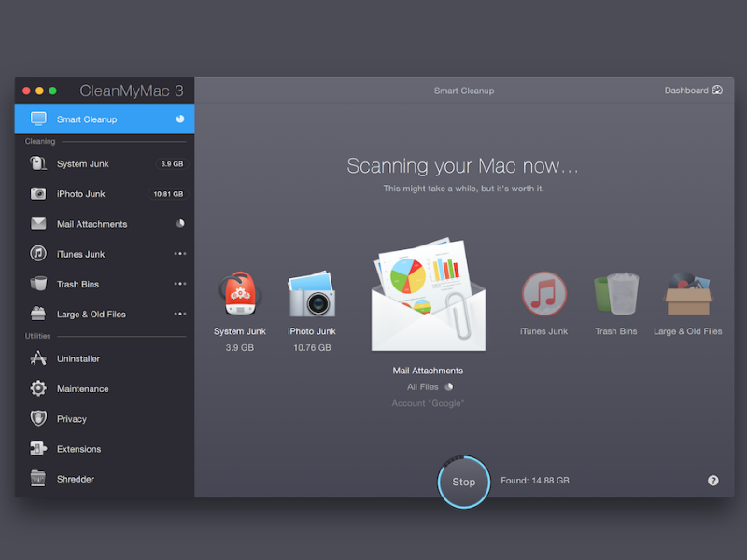Open help with the question mark icon
This screenshot has width=747, height=560.
coord(712,481)
